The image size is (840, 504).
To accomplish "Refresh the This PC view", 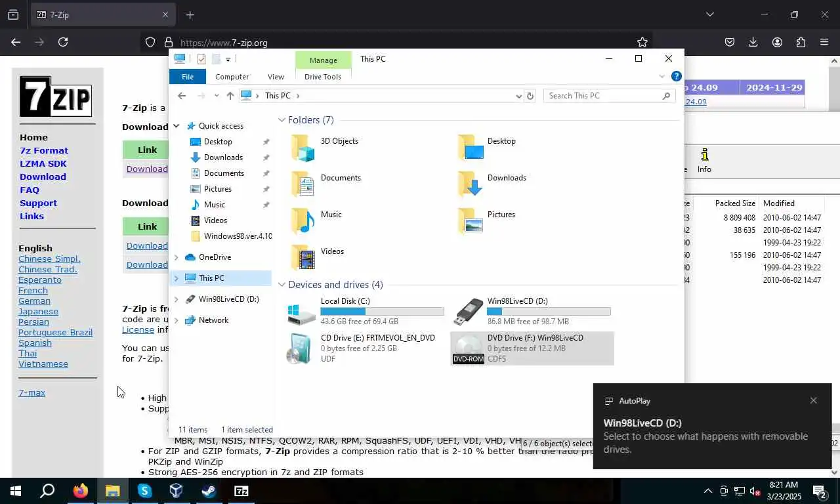I will (530, 96).
